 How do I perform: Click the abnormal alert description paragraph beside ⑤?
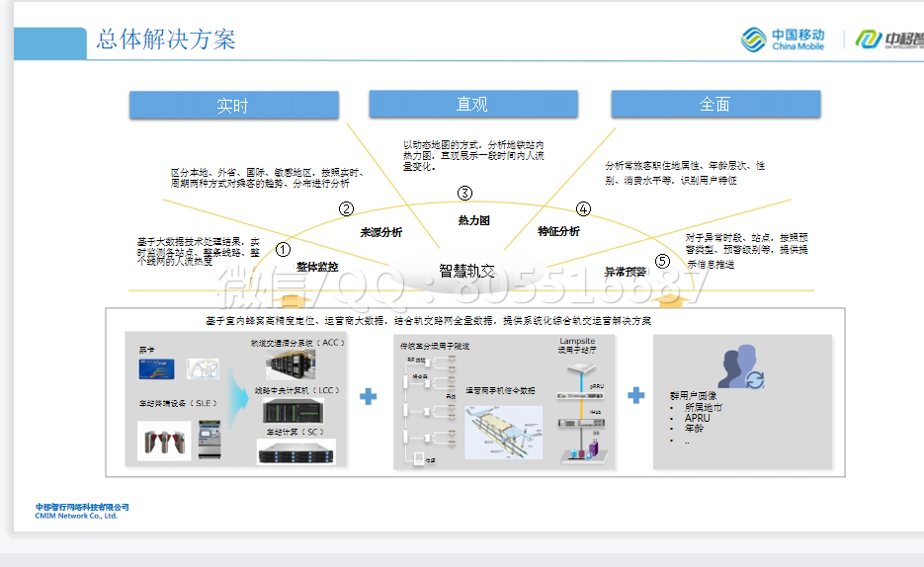click(x=746, y=251)
